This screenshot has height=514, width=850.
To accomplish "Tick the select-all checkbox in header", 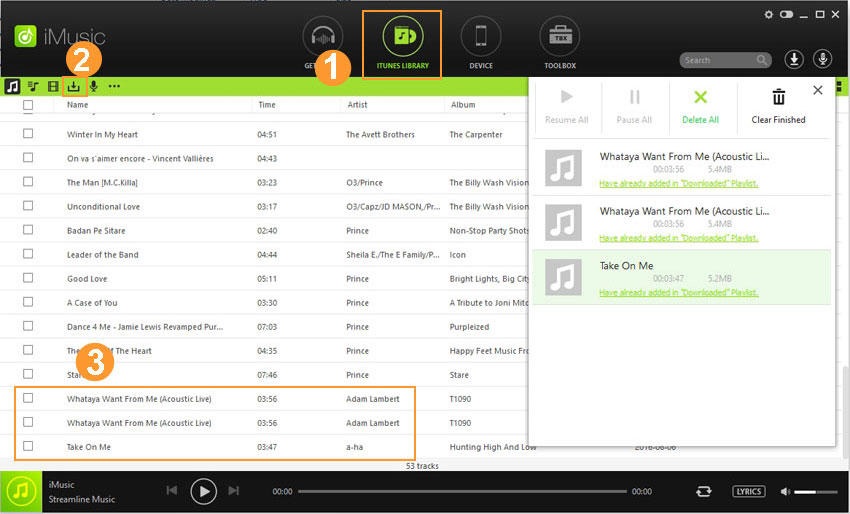I will click(28, 105).
